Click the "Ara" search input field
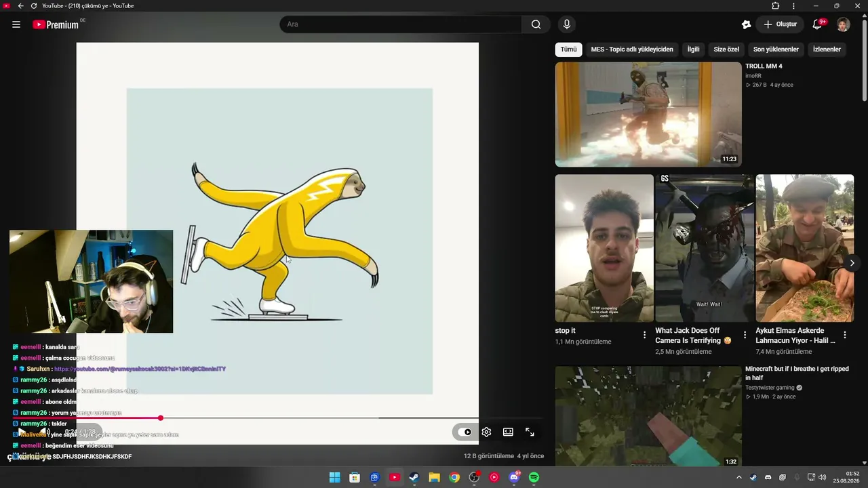The width and height of the screenshot is (868, 488). (401, 24)
